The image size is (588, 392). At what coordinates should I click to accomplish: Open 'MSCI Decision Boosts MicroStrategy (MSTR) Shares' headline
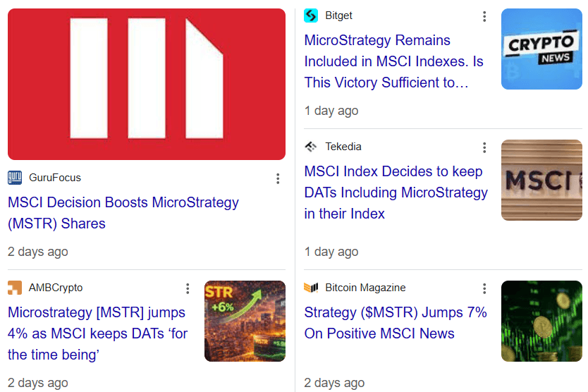123,213
